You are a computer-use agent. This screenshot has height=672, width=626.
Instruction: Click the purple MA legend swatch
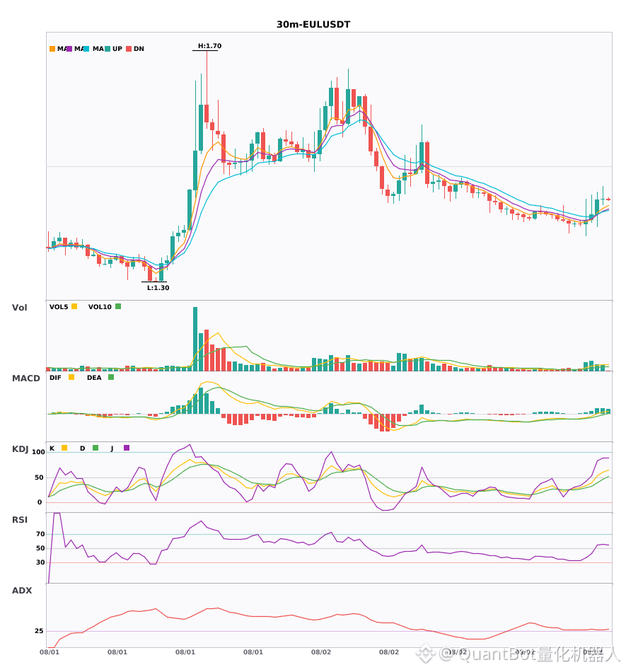point(69,49)
